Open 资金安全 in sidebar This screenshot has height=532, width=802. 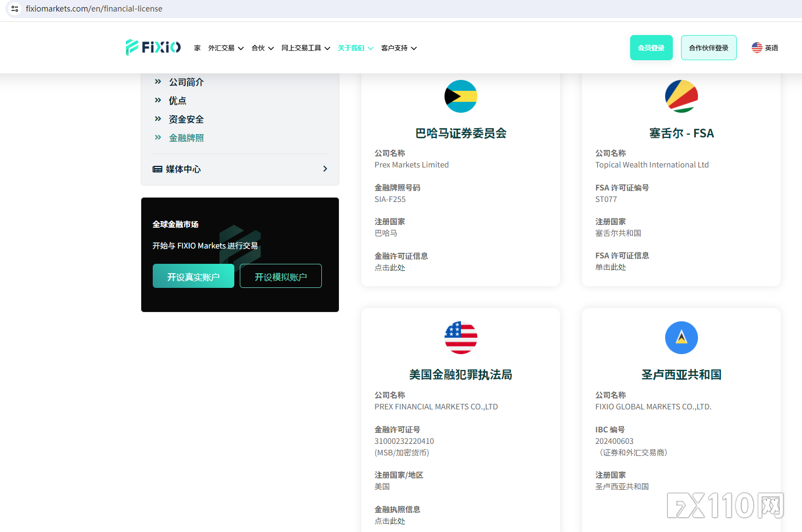pos(186,119)
